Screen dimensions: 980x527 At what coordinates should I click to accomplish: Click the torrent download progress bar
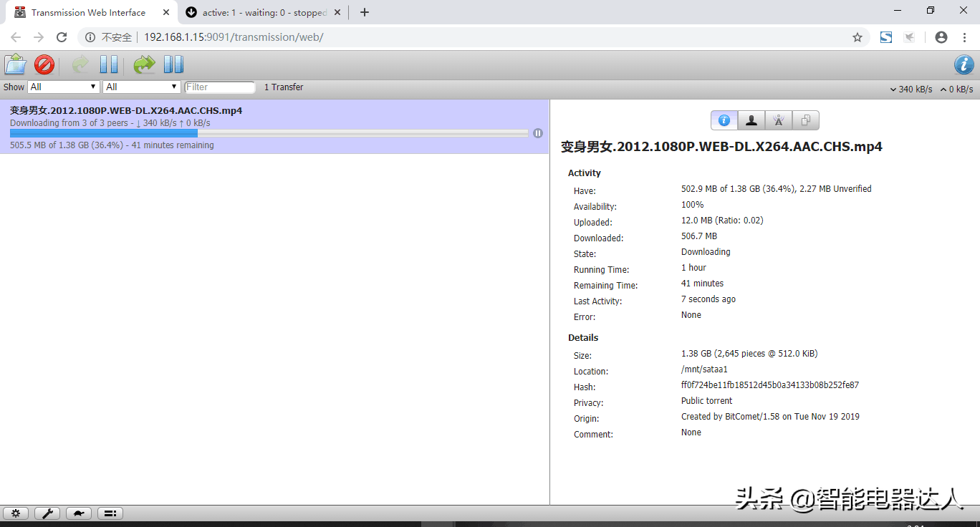269,133
